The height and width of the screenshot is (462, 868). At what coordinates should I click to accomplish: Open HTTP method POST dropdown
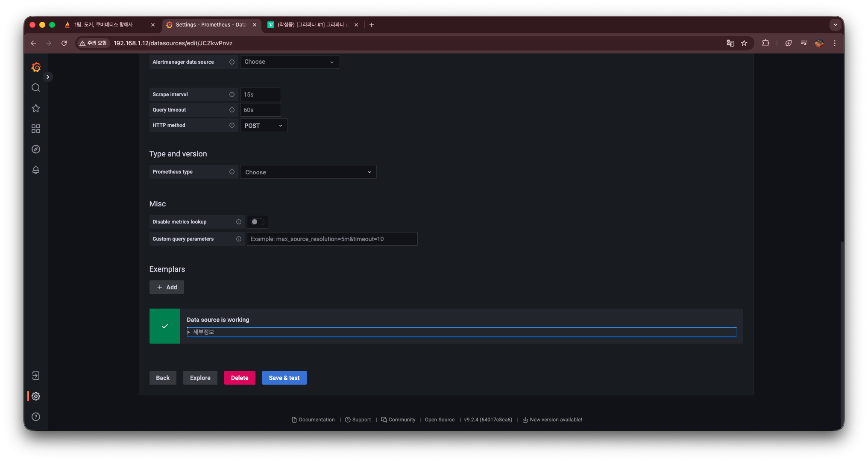pos(264,126)
